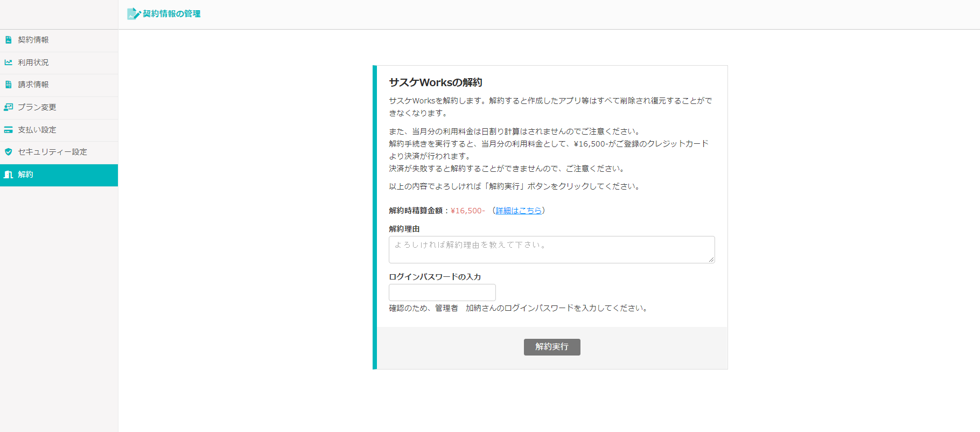Click the 契約情報の管理 header title
980x432 pixels.
[171, 14]
